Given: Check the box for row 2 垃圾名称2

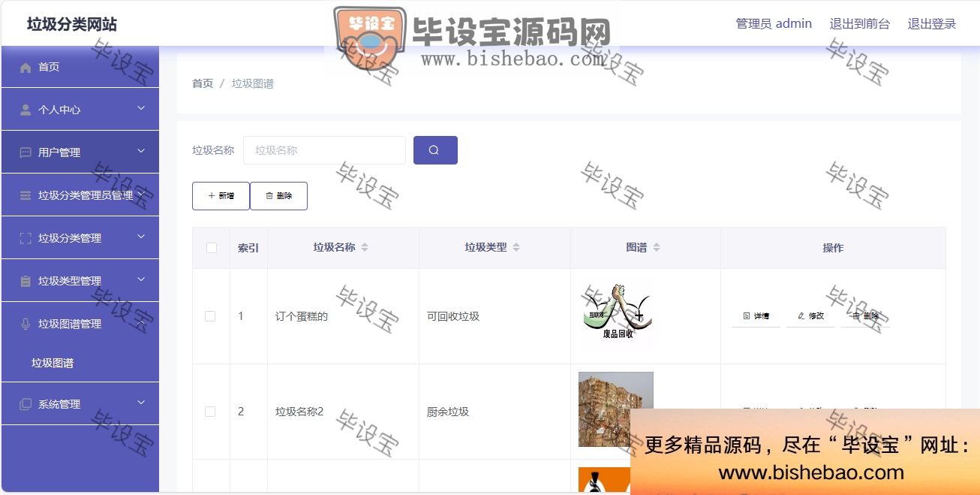Looking at the screenshot, I should point(210,412).
